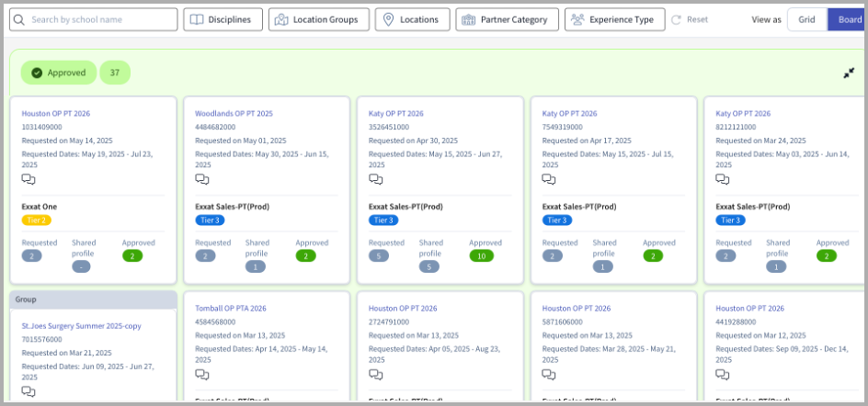Viewport: 868px width, 406px height.
Task: Open comments on St.Joes Surgery card
Action: click(29, 391)
